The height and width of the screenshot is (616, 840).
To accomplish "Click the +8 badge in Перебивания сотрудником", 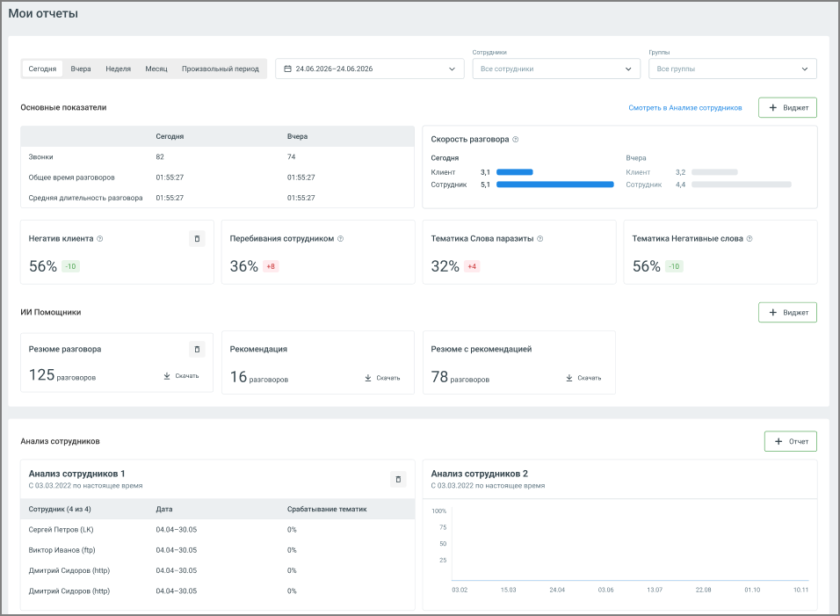I will point(271,266).
